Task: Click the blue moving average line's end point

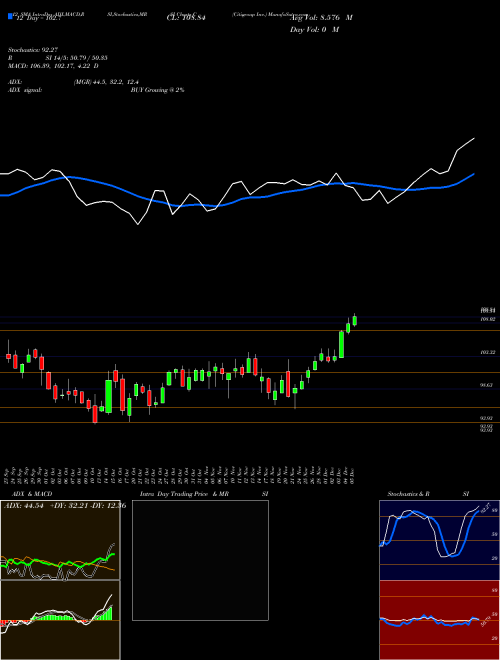Action: click(474, 173)
